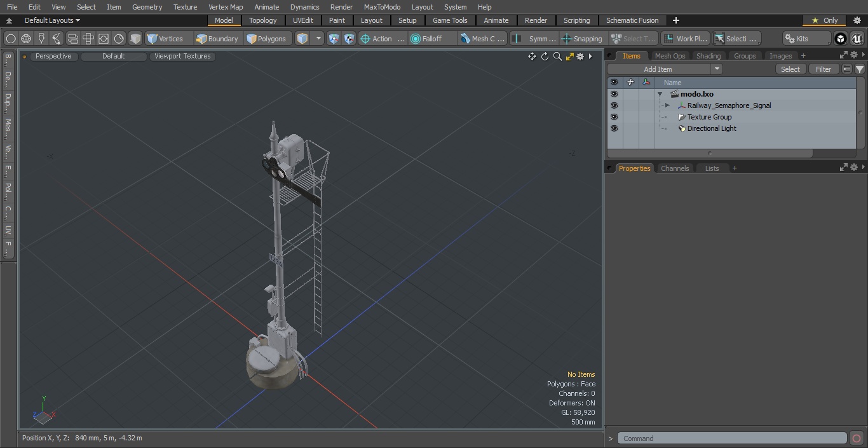Click the funnel filter icon in Items panel
The image size is (868, 448).
coord(860,69)
